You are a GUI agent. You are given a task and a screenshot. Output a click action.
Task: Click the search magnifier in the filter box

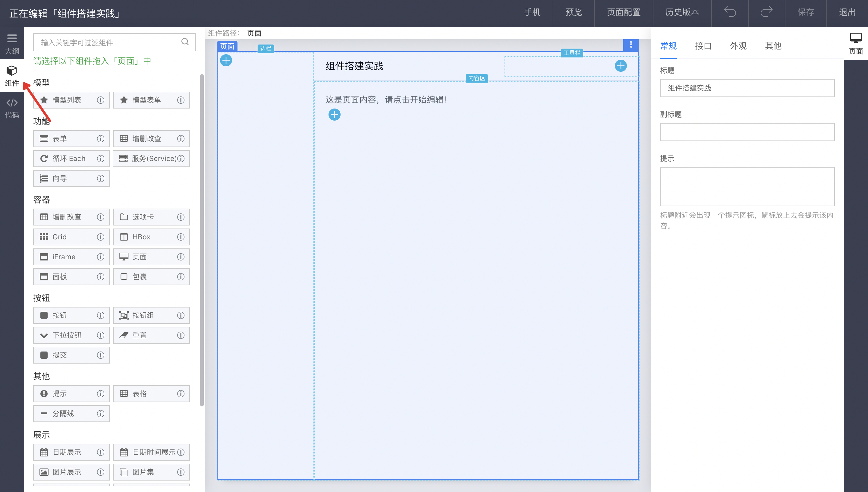(185, 42)
